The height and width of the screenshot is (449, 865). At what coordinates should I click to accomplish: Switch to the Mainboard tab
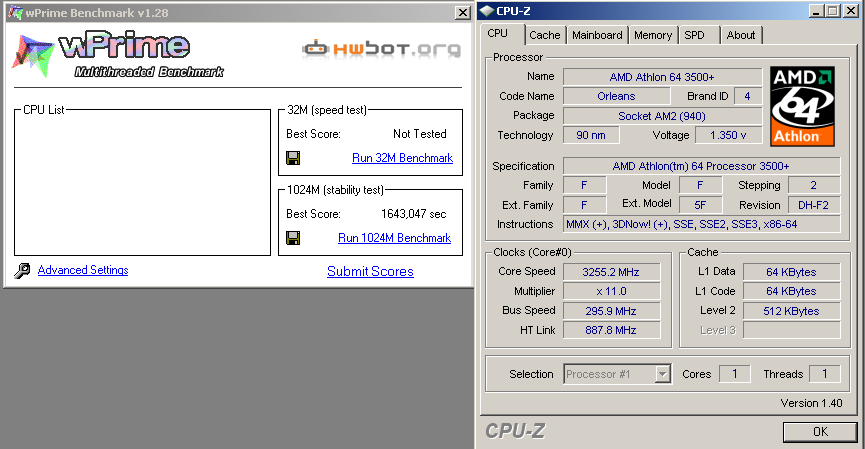[597, 35]
